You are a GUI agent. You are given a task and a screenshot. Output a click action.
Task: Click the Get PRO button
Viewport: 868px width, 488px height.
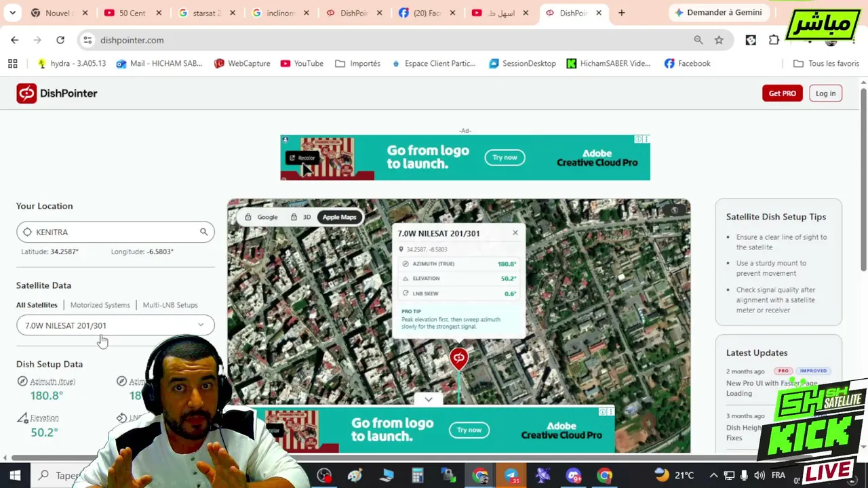pyautogui.click(x=782, y=94)
